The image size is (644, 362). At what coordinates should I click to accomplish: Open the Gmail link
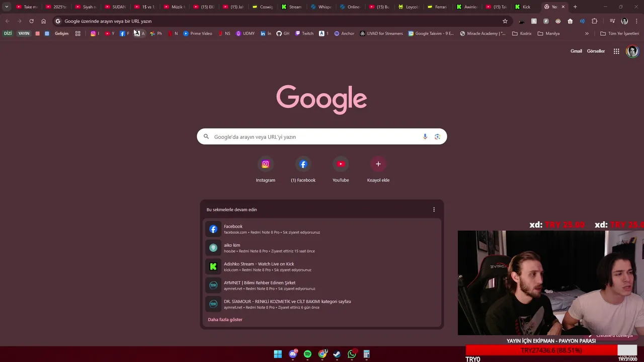pos(576,51)
